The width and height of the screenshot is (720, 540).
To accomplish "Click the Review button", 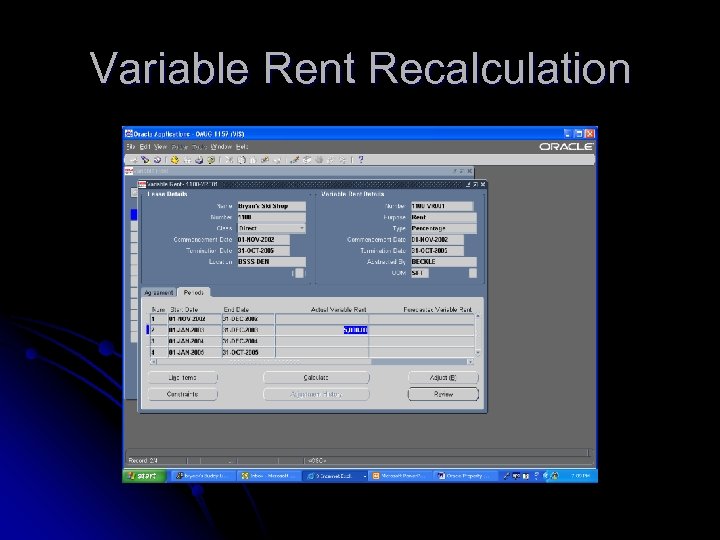I will [443, 394].
